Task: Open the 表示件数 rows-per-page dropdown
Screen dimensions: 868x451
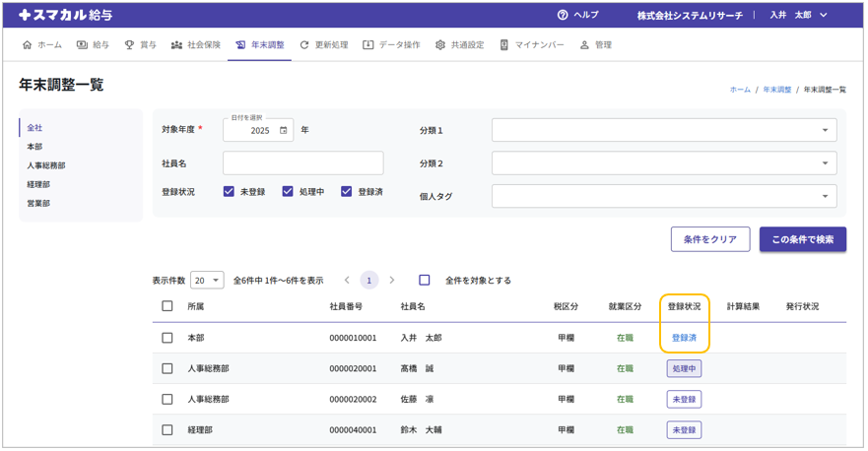Action: tap(207, 281)
